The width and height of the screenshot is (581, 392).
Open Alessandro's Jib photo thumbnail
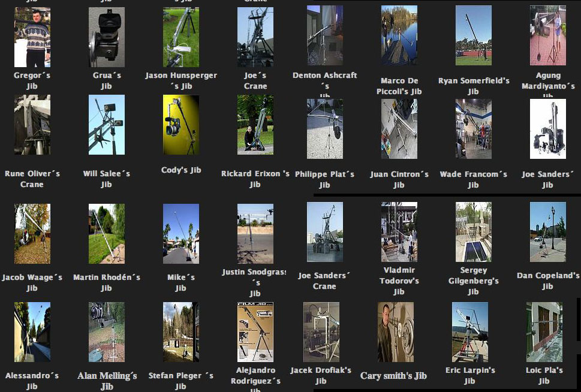tap(32, 332)
